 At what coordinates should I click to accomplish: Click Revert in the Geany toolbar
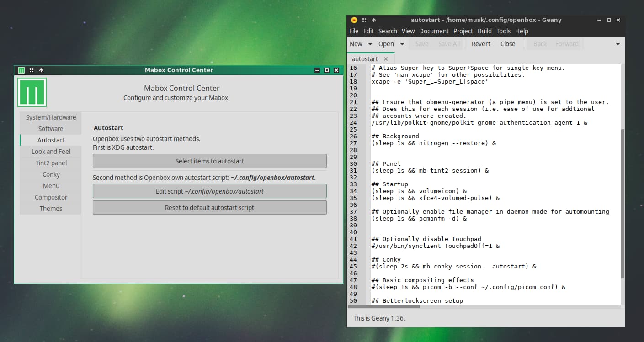(481, 44)
